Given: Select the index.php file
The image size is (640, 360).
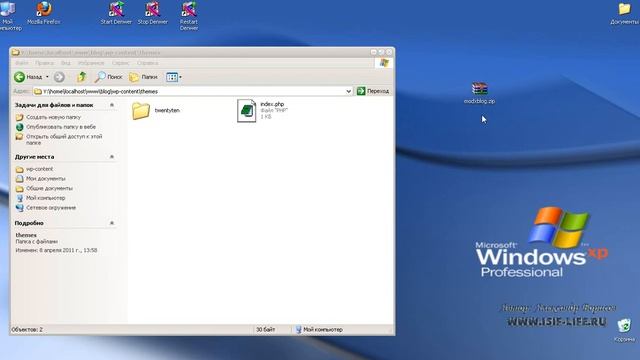Looking at the screenshot, I should [262, 110].
